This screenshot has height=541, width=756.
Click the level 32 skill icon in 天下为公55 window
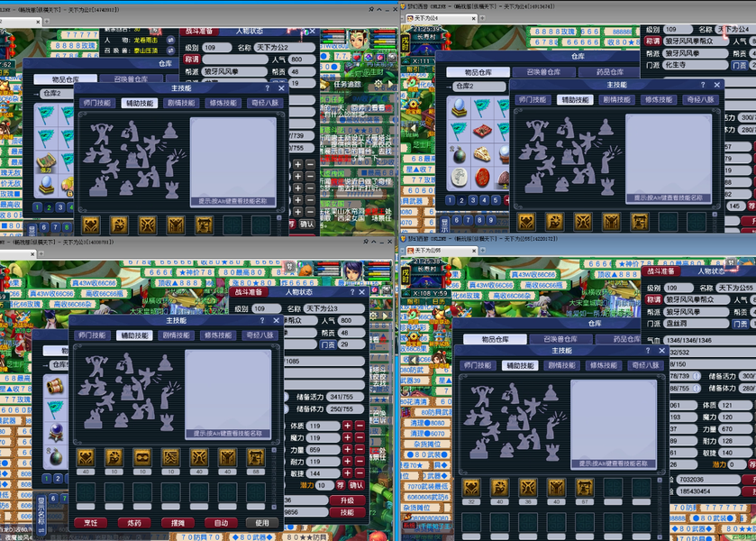coord(471,488)
